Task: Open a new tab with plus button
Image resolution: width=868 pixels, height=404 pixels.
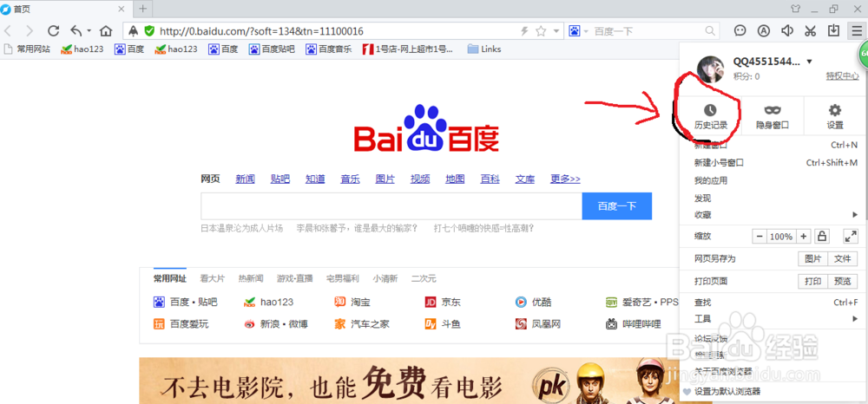Action: [143, 9]
